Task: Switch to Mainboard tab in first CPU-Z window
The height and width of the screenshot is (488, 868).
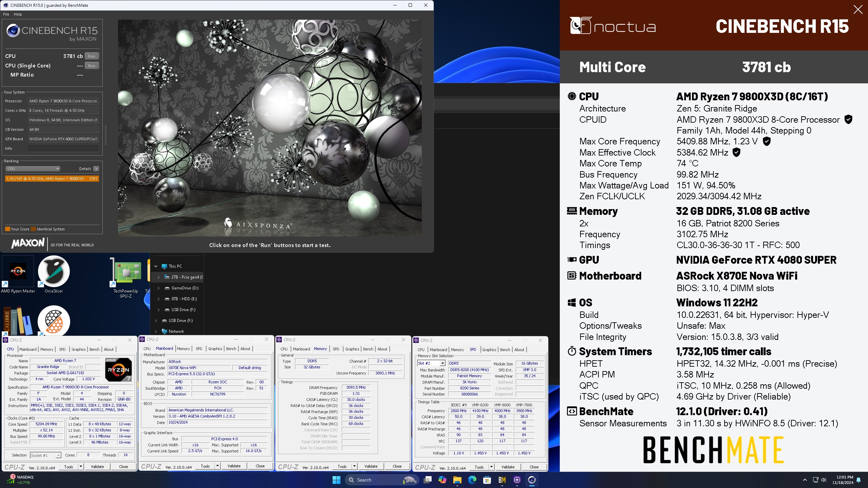Action: (28, 349)
